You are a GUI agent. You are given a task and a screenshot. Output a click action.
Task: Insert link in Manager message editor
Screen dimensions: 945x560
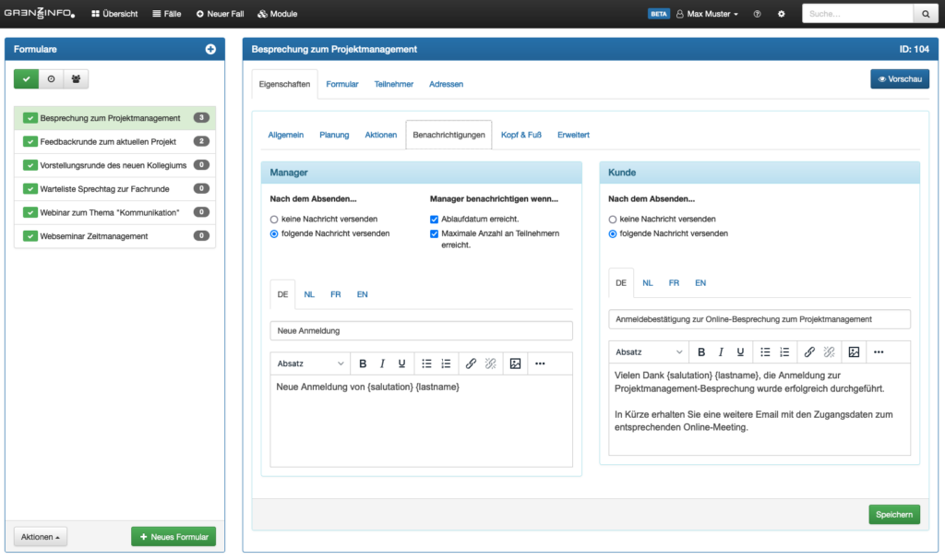pyautogui.click(x=471, y=363)
